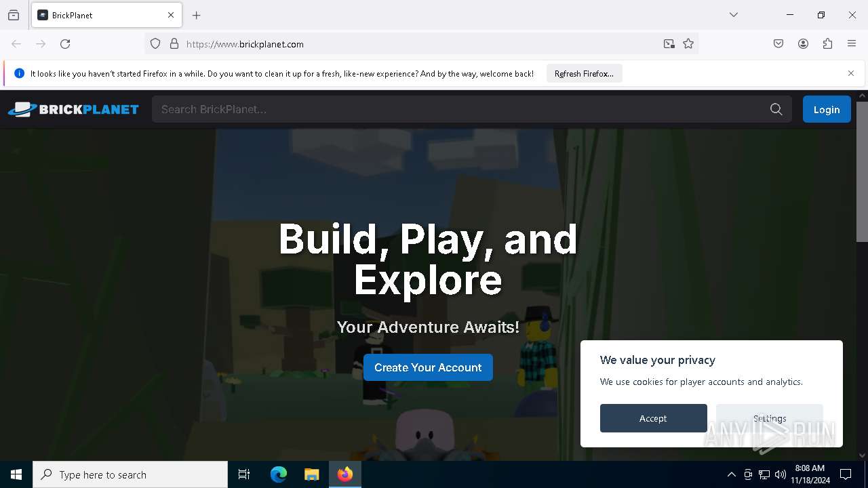Click the 'Your Adventure Awaits!' text
The image size is (868, 488).
[x=428, y=327]
